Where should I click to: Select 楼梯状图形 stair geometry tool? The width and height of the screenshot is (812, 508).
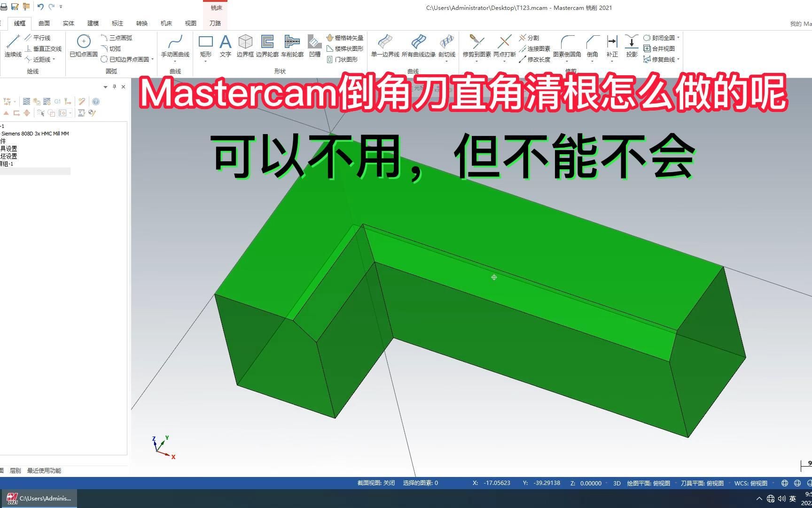[345, 48]
